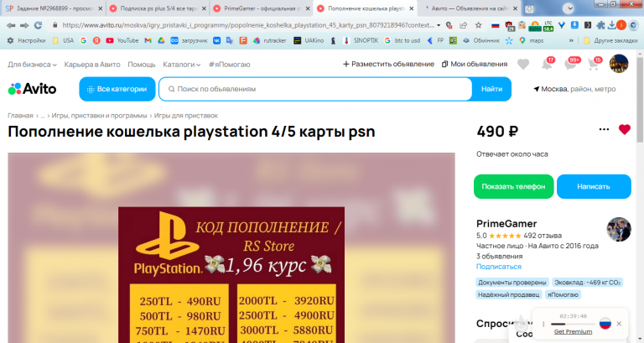Open the Google Drive bookmark icon
The image size is (644, 343).
161,40
